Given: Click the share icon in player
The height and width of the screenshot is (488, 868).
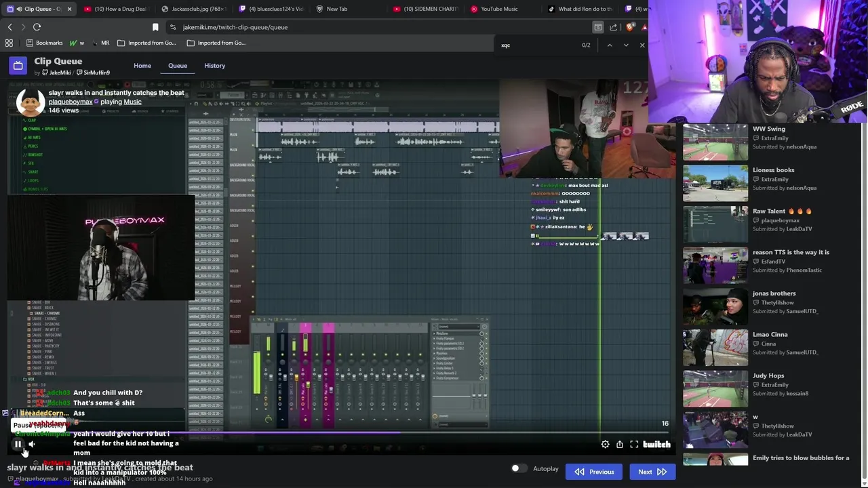Looking at the screenshot, I should pos(620,444).
